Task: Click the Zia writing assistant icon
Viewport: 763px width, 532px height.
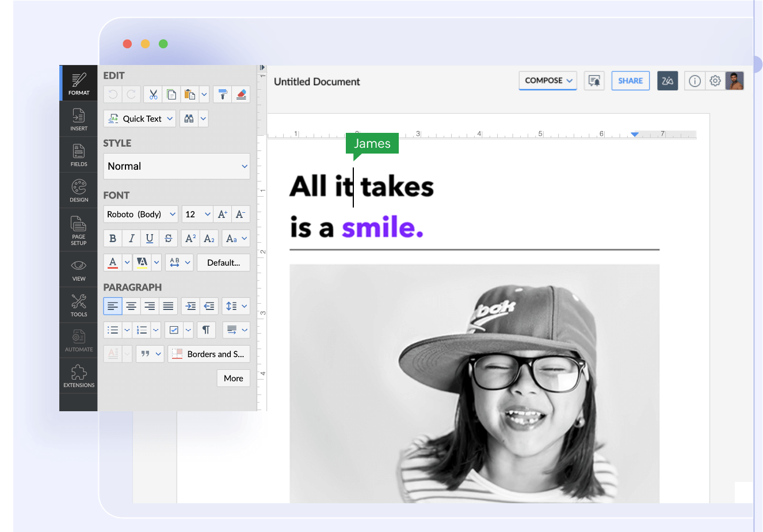Action: (x=667, y=81)
